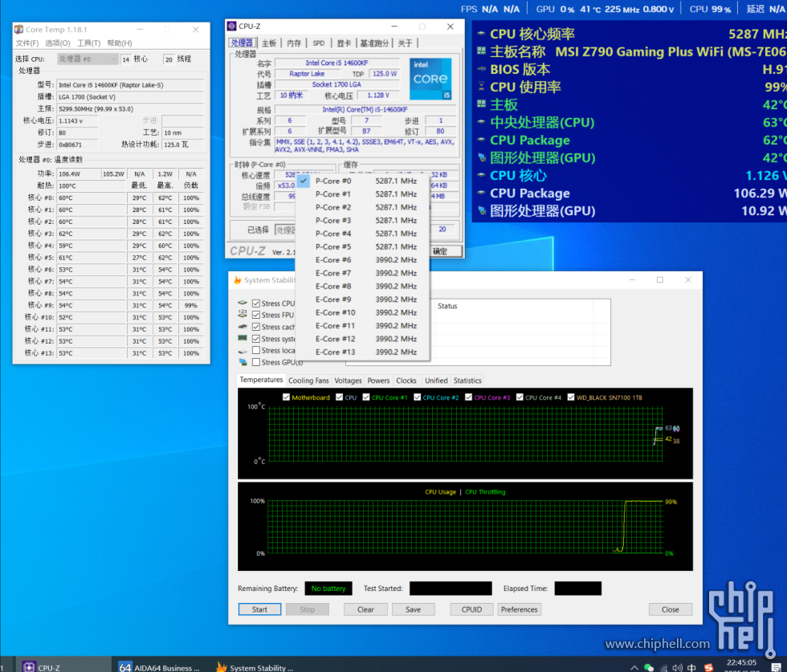Switch to the Clocks tab
Viewport: 787px width, 672px height.
click(406, 381)
